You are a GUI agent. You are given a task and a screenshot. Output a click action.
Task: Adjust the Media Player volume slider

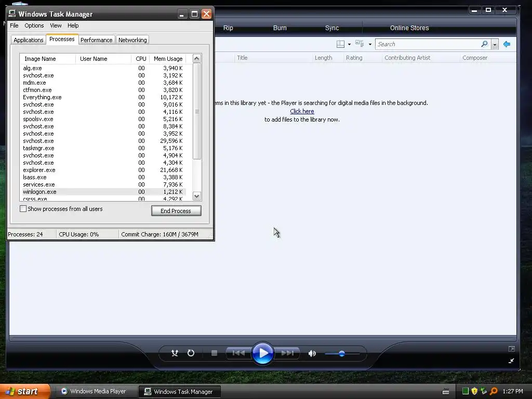pos(342,353)
